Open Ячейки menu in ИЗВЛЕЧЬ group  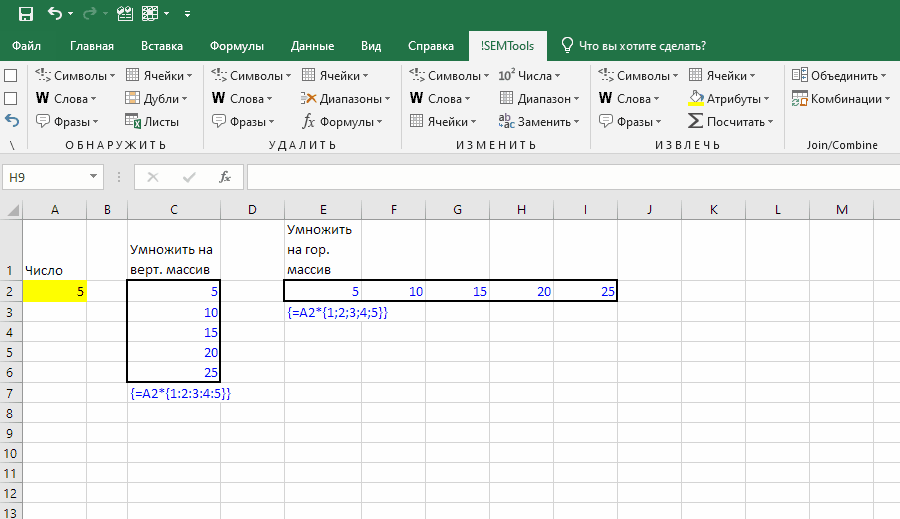(722, 76)
